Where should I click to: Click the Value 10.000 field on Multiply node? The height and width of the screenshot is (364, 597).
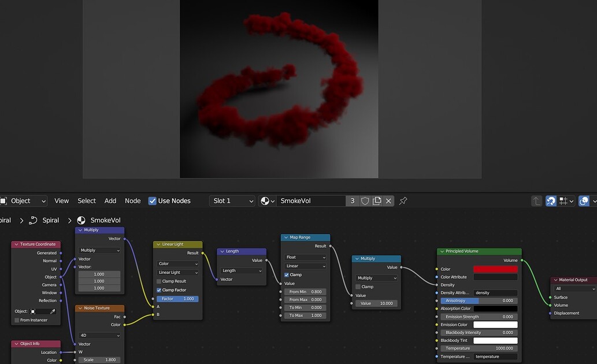click(376, 303)
